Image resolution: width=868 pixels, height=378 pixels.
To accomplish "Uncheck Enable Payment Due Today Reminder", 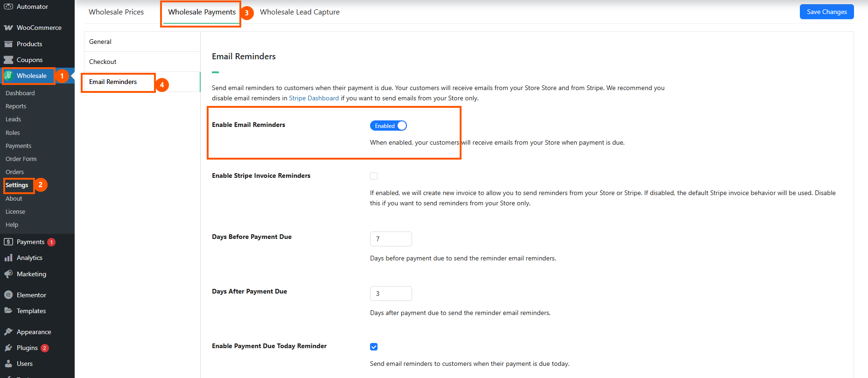I will pyautogui.click(x=374, y=347).
